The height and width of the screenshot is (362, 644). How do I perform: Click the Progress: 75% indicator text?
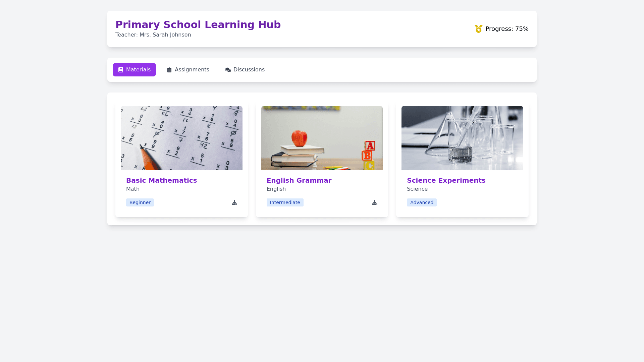pos(507,29)
